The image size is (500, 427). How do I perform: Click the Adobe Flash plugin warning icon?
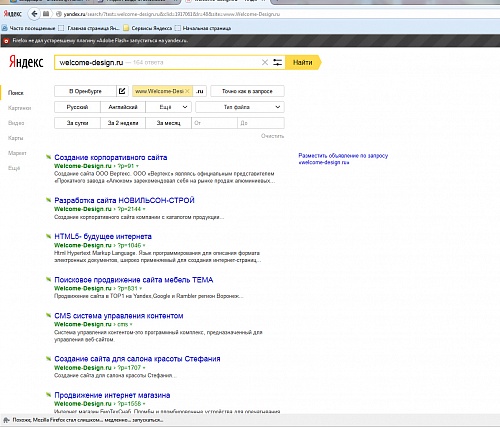[x=6, y=41]
